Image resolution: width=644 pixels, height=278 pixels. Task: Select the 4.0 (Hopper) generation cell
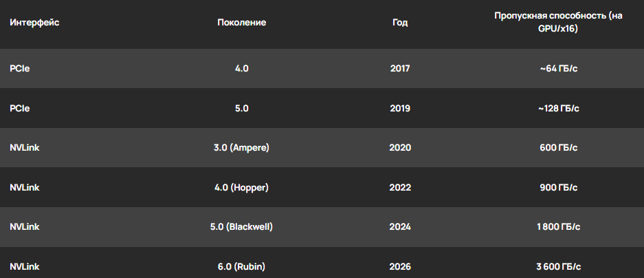[x=241, y=187]
